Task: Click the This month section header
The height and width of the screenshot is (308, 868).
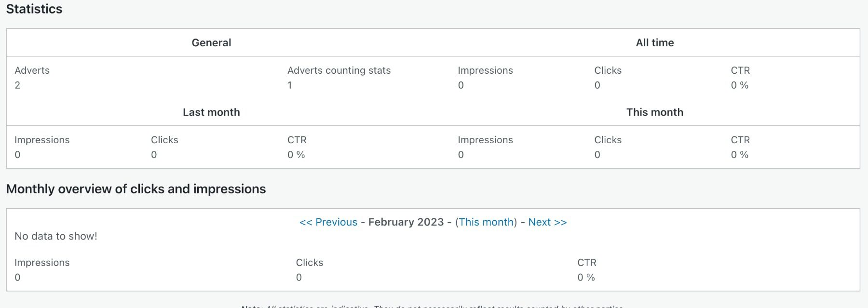Action: click(x=654, y=112)
